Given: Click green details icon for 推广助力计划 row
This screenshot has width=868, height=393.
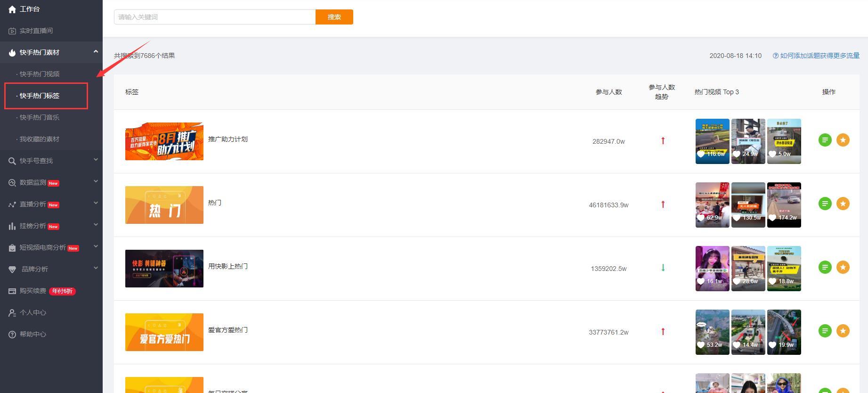Looking at the screenshot, I should (x=825, y=140).
